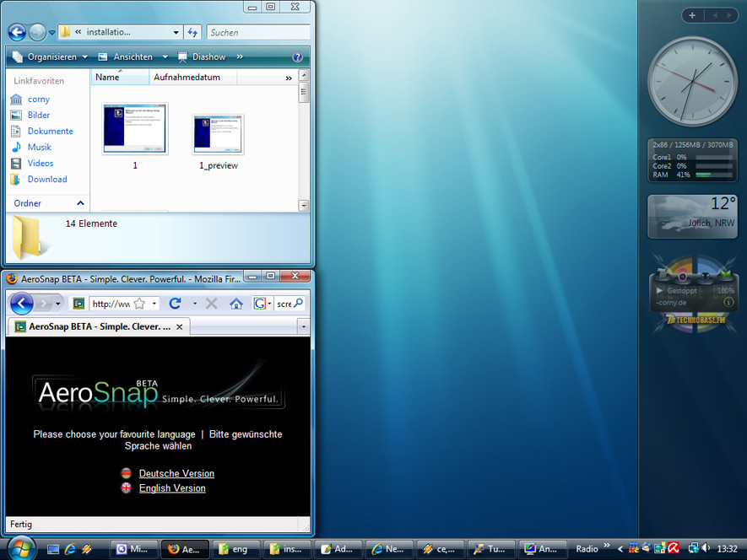Go back in the Explorer window
Viewport: 747px width, 560px height.
[x=17, y=32]
